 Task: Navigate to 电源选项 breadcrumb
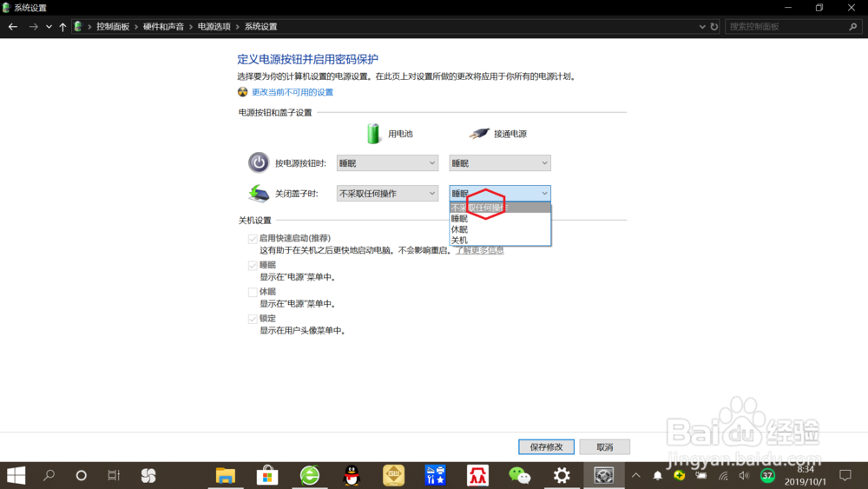(x=214, y=27)
